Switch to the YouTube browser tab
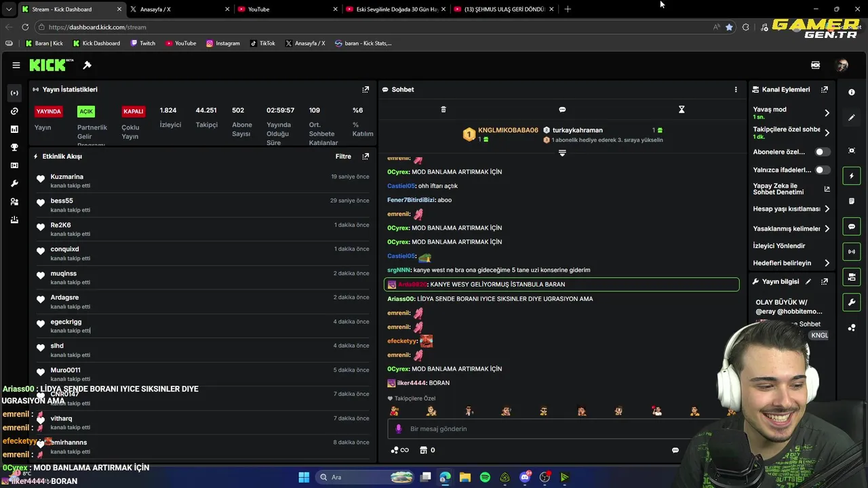Image resolution: width=868 pixels, height=488 pixels. click(287, 9)
